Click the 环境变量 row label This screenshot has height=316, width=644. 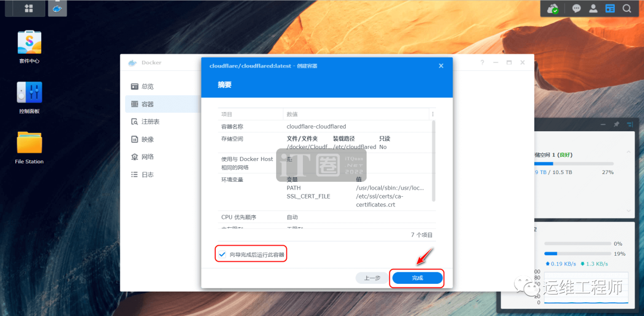click(232, 179)
